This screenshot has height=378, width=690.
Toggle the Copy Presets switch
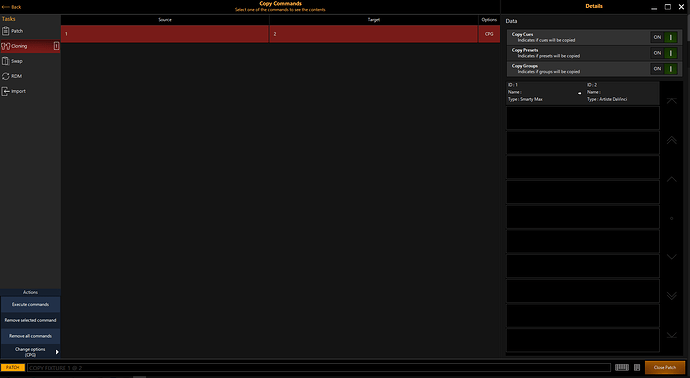[x=664, y=53]
